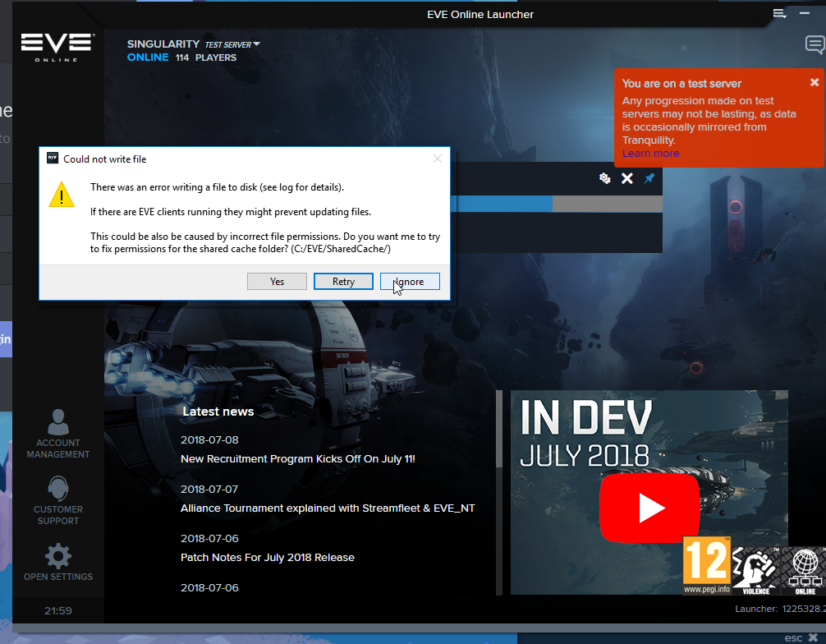Click the ONLINE server status text
Screen dimensions: 826x644
(148, 57)
